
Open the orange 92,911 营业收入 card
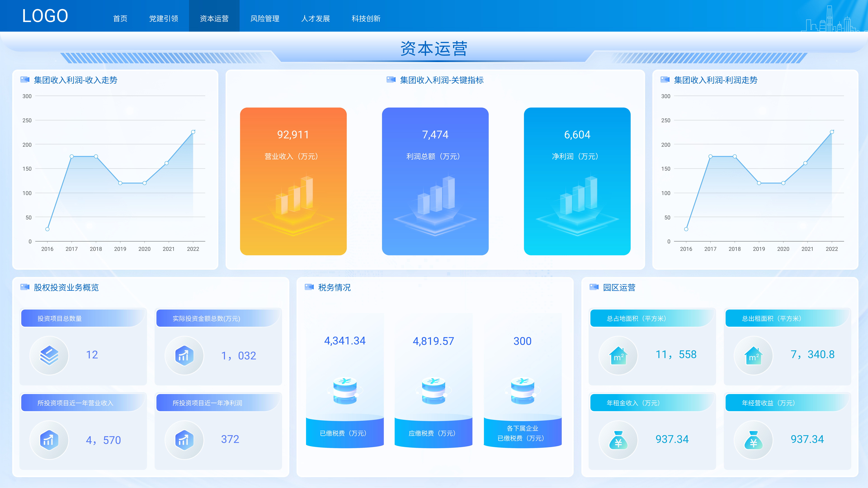click(x=293, y=181)
